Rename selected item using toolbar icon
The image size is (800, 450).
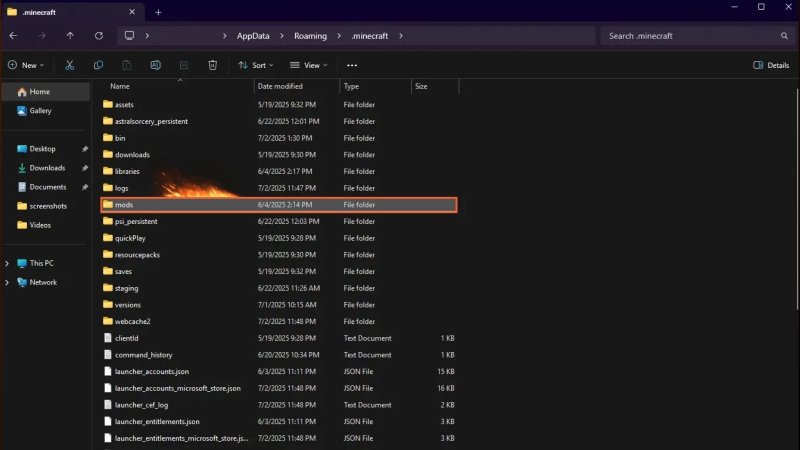click(x=156, y=65)
